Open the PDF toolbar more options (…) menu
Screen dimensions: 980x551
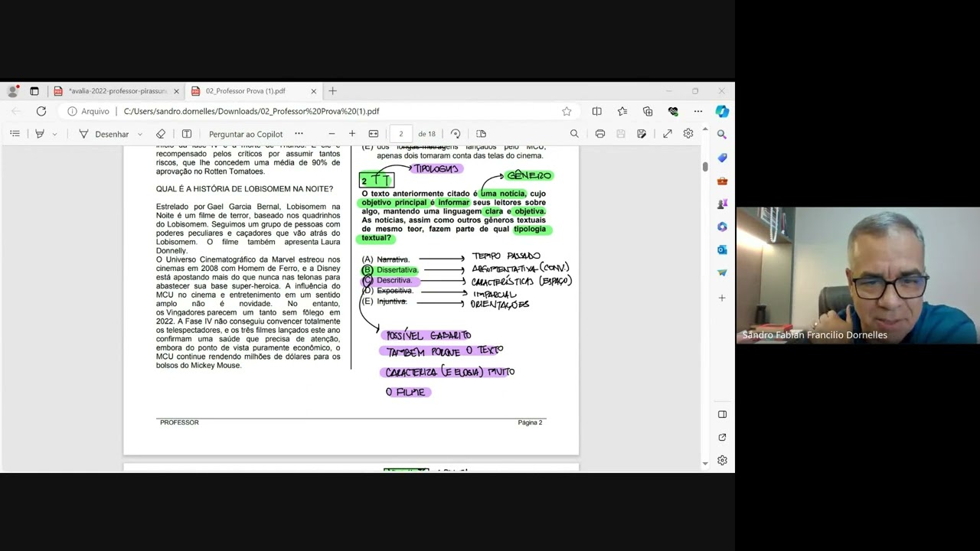(299, 134)
